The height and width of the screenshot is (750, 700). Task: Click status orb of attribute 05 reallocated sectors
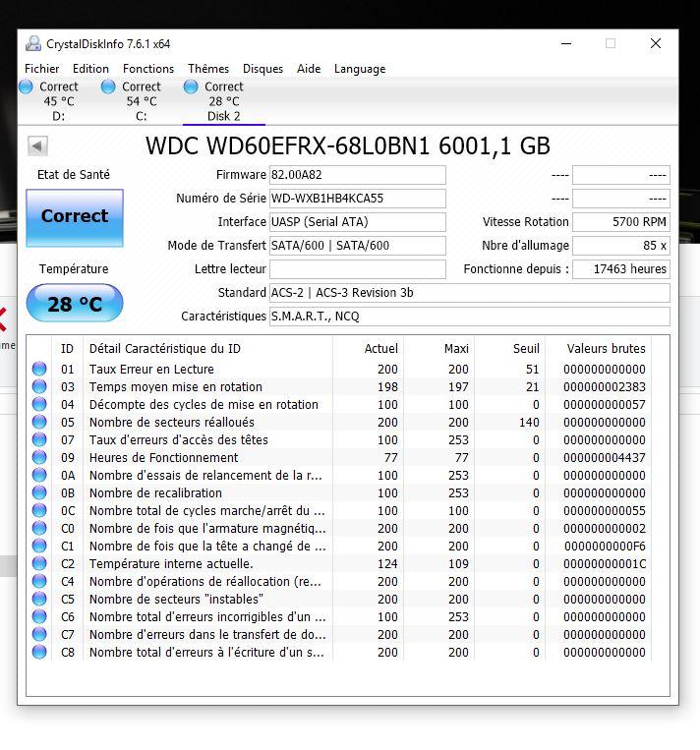(39, 422)
